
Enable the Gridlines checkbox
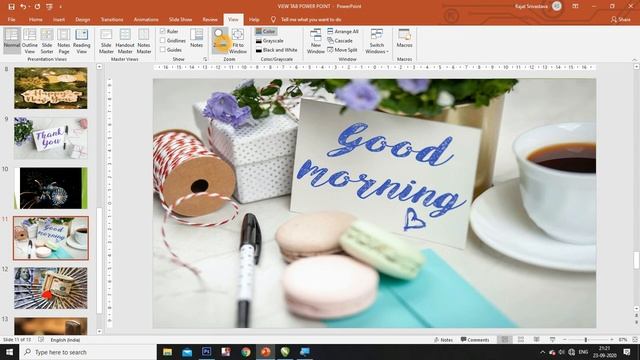pos(163,40)
